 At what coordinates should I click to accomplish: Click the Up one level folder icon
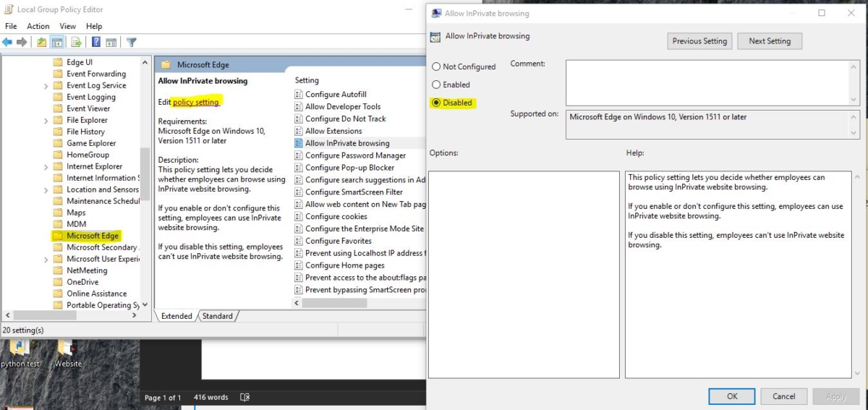pyautogui.click(x=41, y=42)
